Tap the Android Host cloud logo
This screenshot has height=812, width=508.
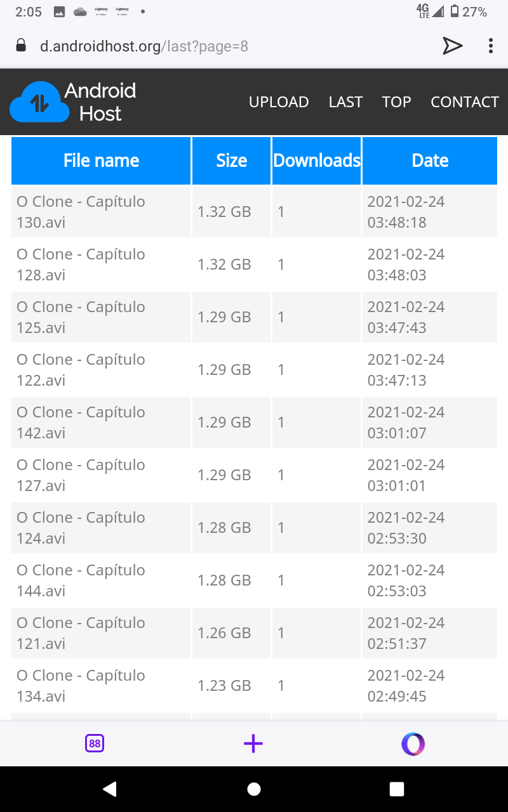coord(39,102)
